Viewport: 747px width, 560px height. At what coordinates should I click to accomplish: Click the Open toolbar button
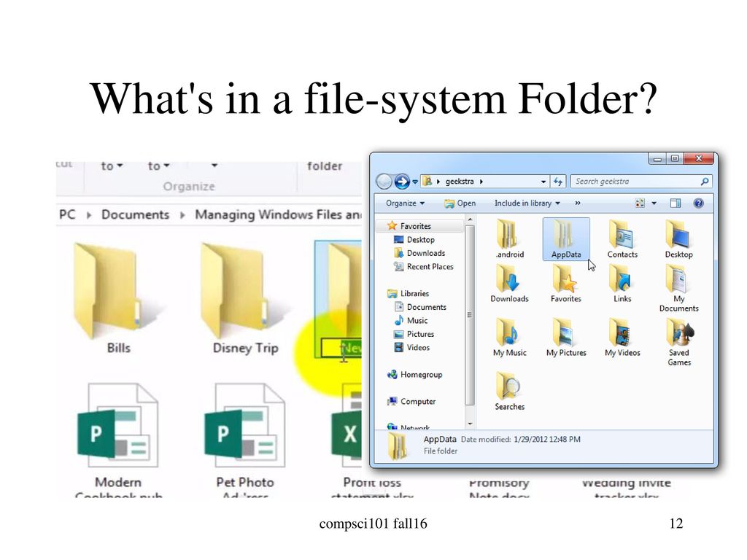pyautogui.click(x=460, y=203)
